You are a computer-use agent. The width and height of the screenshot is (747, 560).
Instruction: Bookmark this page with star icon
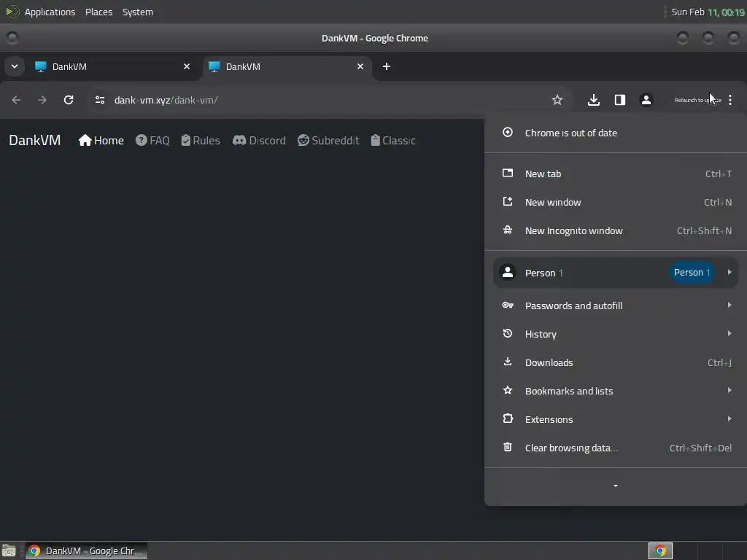pyautogui.click(x=557, y=100)
